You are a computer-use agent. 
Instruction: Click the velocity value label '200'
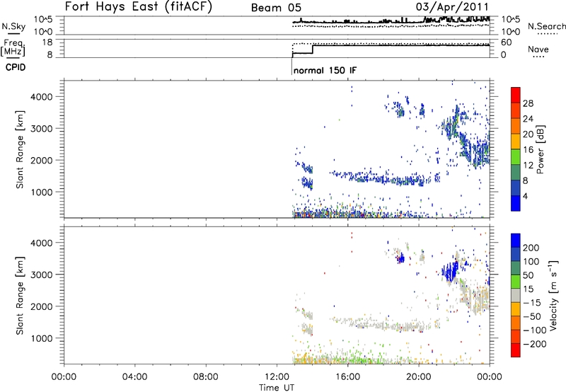pos(531,248)
